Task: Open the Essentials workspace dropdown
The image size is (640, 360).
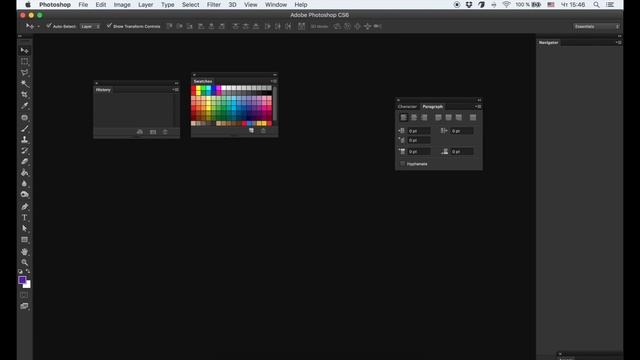Action: (x=596, y=26)
